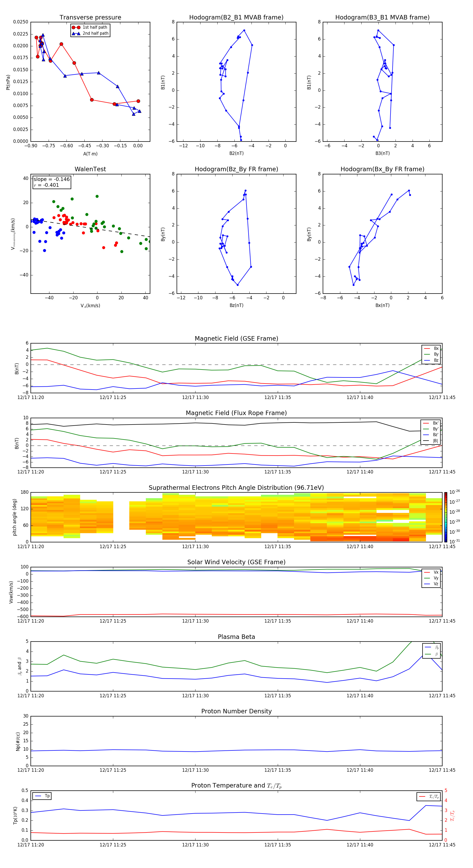
Task: Click the 'Proton Number Density' title
Action: [236, 711]
